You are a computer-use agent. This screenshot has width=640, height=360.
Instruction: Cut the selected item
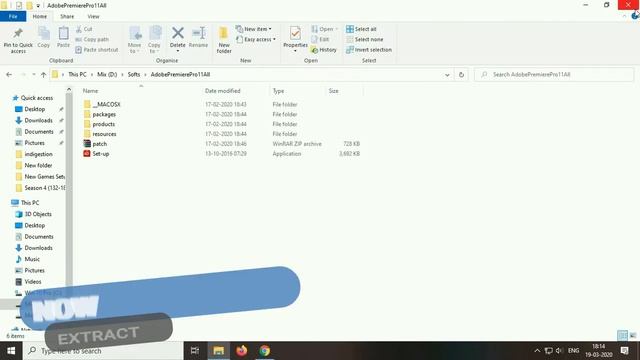coord(84,29)
